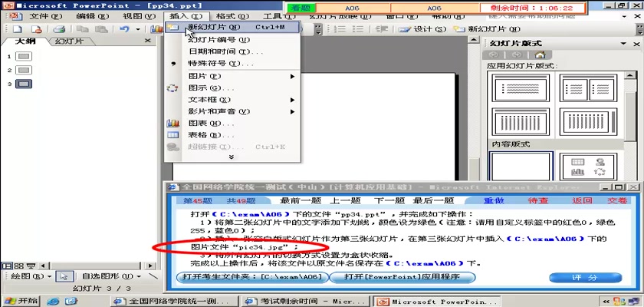Click slide area scroll-up arrow
This screenshot has height=307, width=644.
click(x=474, y=40)
